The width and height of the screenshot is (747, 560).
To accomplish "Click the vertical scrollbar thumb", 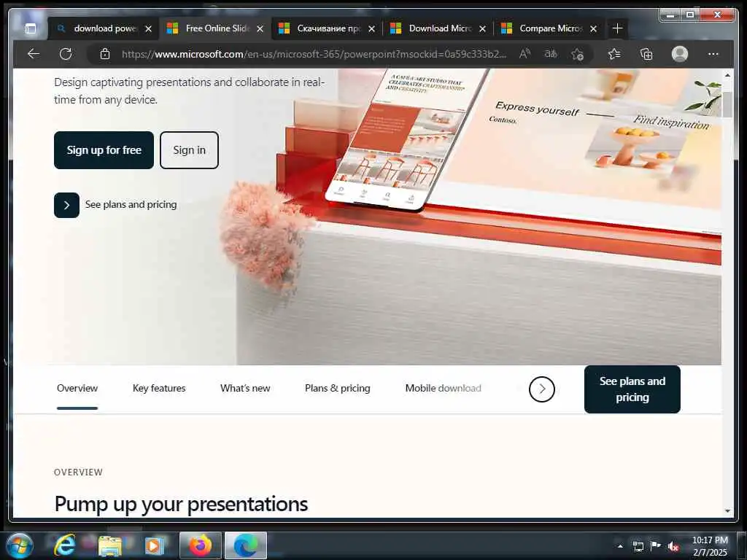I will pyautogui.click(x=727, y=104).
